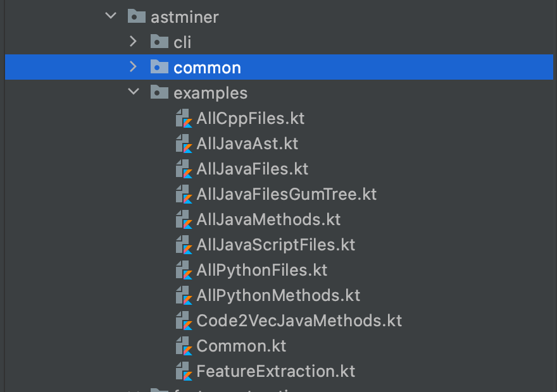Collapse the astminer folder
The image size is (557, 392).
(110, 17)
